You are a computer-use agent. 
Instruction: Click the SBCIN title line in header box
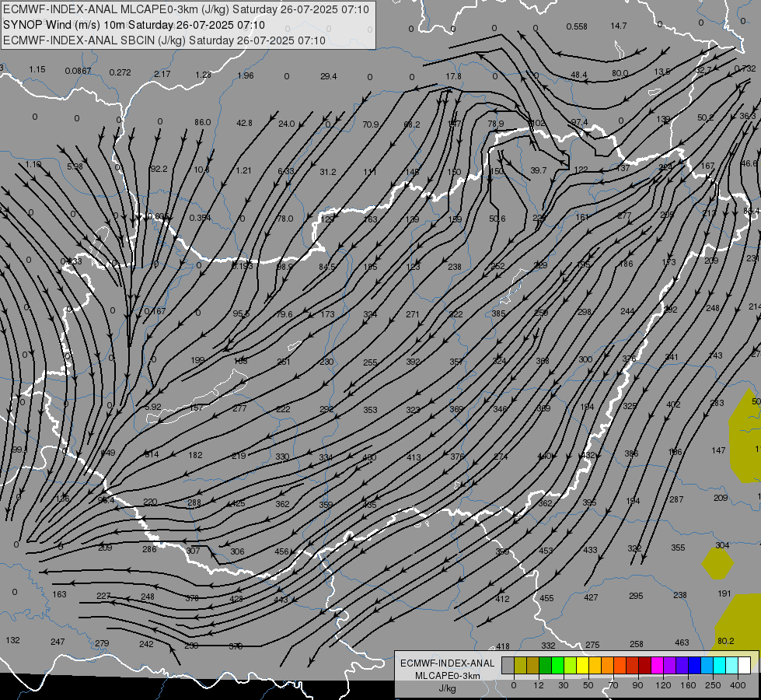pos(164,40)
